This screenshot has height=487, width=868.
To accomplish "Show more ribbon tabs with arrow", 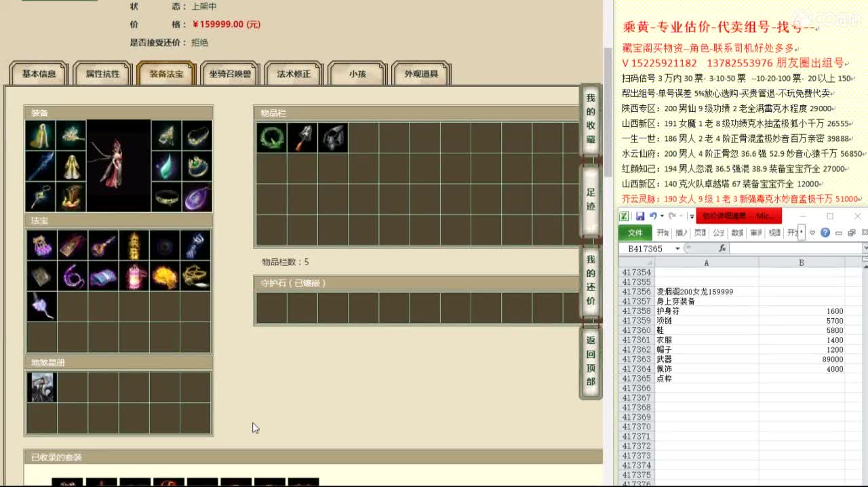I will click(802, 233).
